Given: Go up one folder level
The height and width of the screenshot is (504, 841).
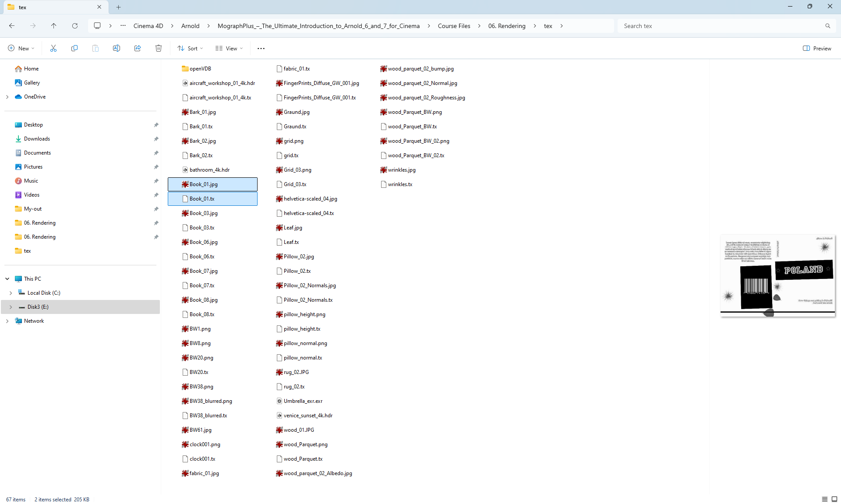Looking at the screenshot, I should [54, 26].
